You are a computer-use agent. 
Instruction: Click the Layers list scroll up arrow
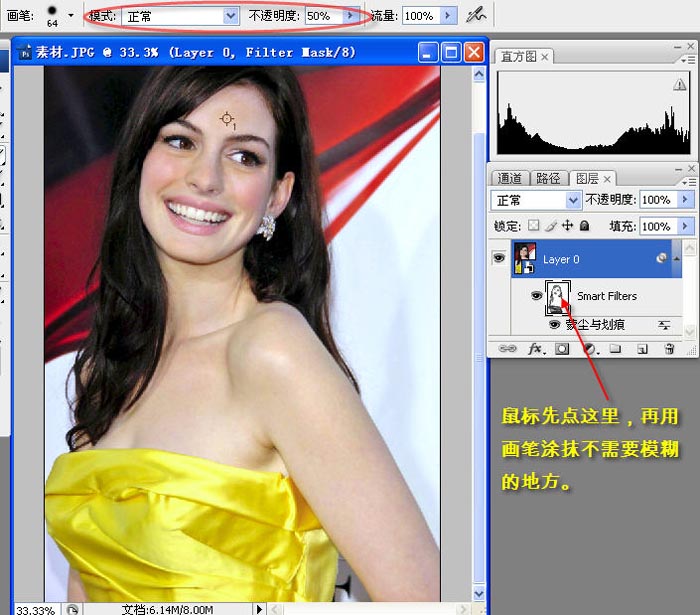690,248
